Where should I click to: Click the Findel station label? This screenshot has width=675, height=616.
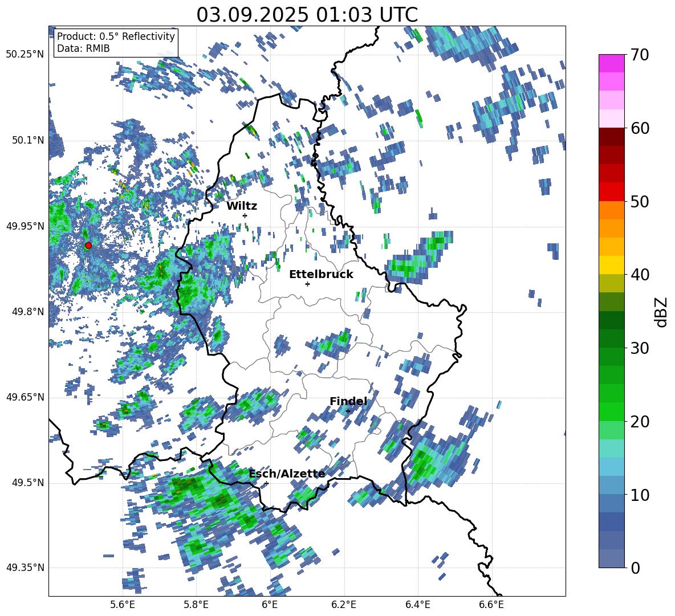348,401
